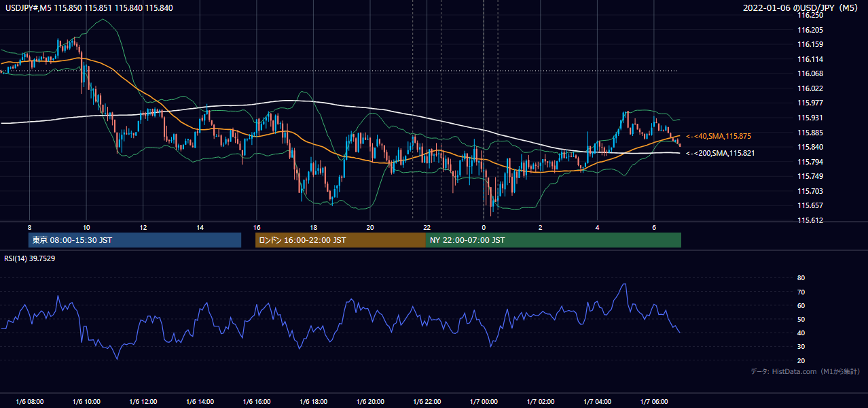Select the London 16:00-22:00 JST session bar
The width and height of the screenshot is (868, 408).
[340, 240]
